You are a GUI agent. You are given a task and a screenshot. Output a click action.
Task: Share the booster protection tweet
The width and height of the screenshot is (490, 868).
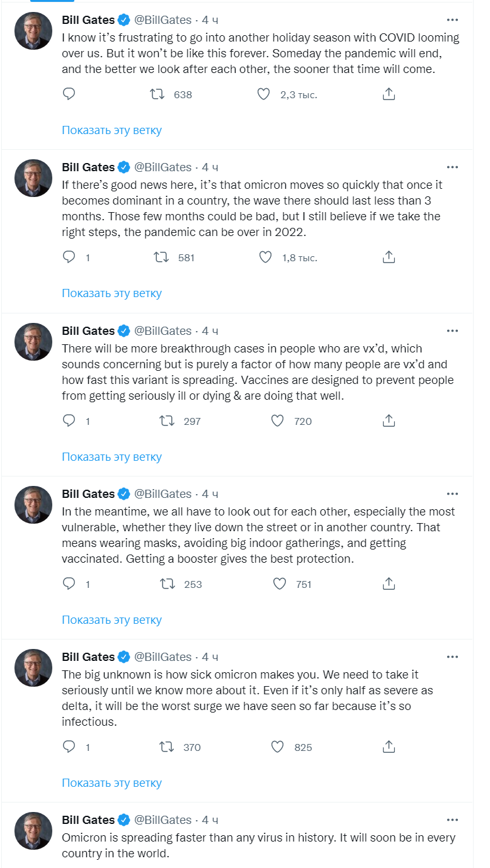[389, 584]
